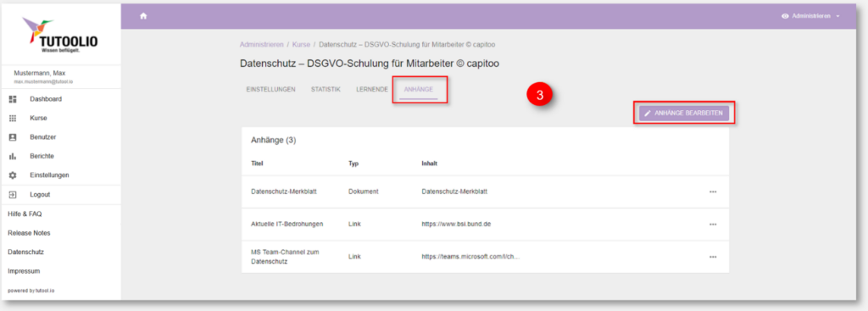Click the Anhänge (3) heading
The width and height of the screenshot is (868, 311).
[274, 141]
